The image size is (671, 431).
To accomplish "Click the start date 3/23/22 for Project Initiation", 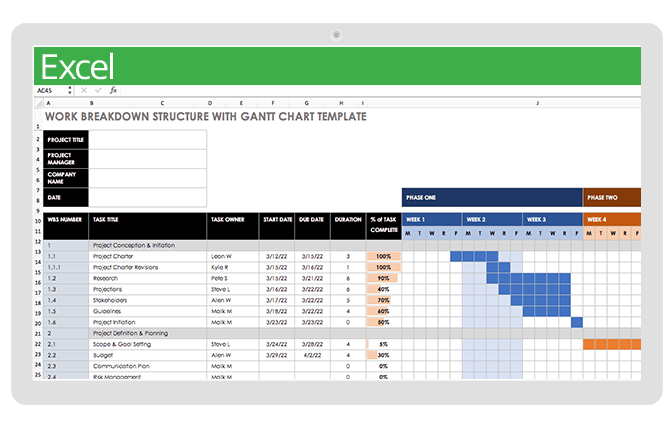I will pyautogui.click(x=277, y=322).
